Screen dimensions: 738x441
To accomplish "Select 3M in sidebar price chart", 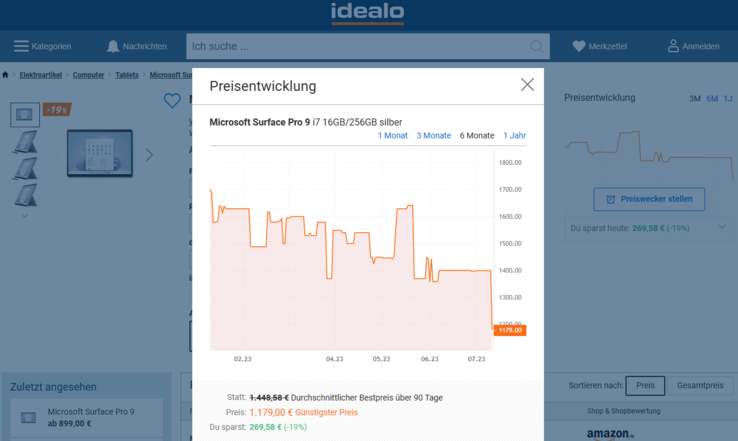I will pyautogui.click(x=694, y=99).
